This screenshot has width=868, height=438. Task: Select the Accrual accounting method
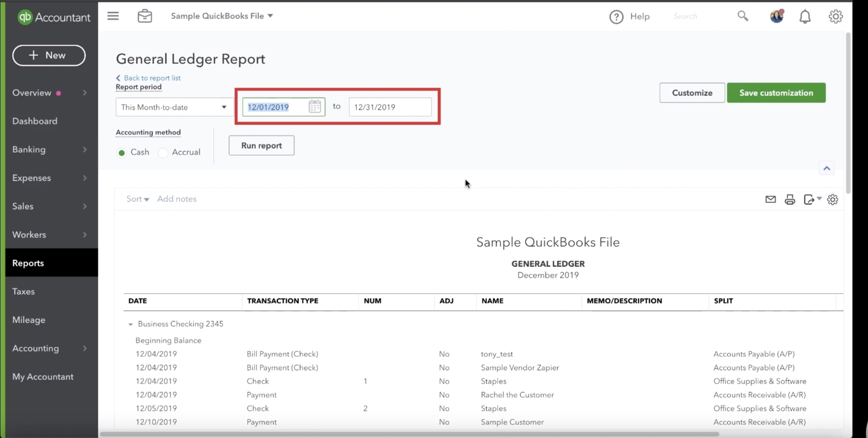(163, 153)
